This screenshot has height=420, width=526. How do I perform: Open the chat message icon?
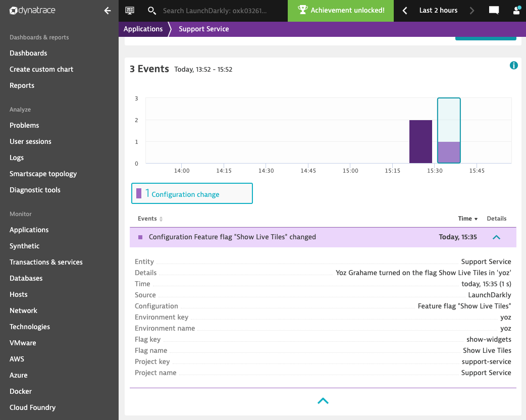click(494, 10)
